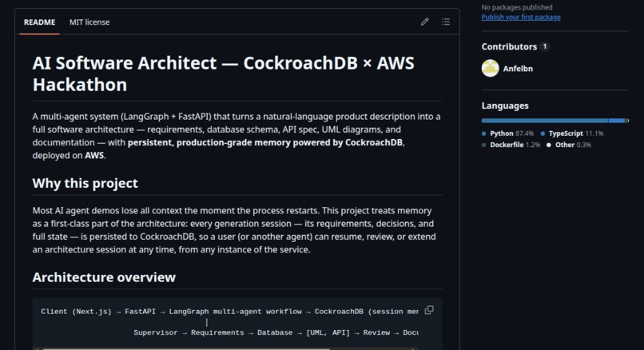Copy the architecture code block

tap(429, 310)
